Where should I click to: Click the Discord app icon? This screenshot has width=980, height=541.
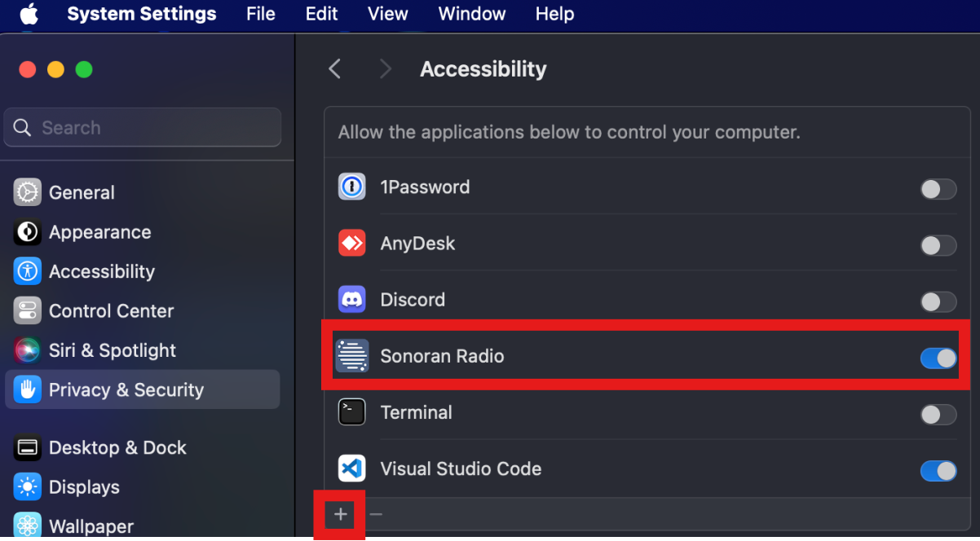[x=352, y=299]
